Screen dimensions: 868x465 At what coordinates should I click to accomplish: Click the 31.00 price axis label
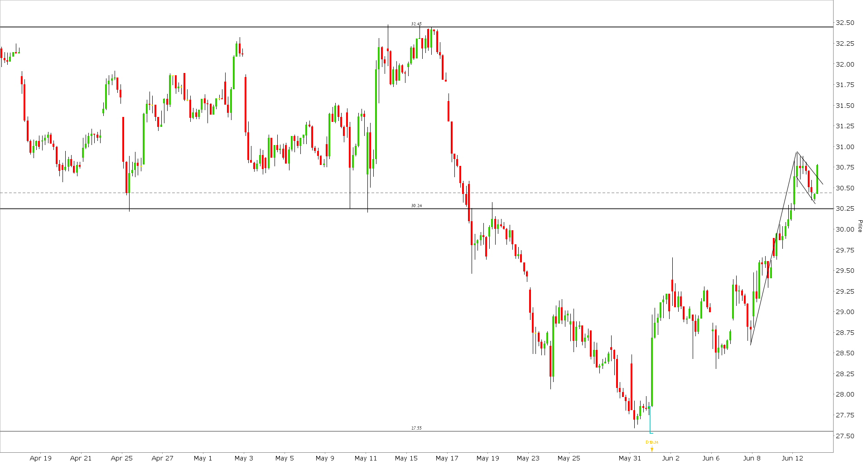click(x=845, y=147)
